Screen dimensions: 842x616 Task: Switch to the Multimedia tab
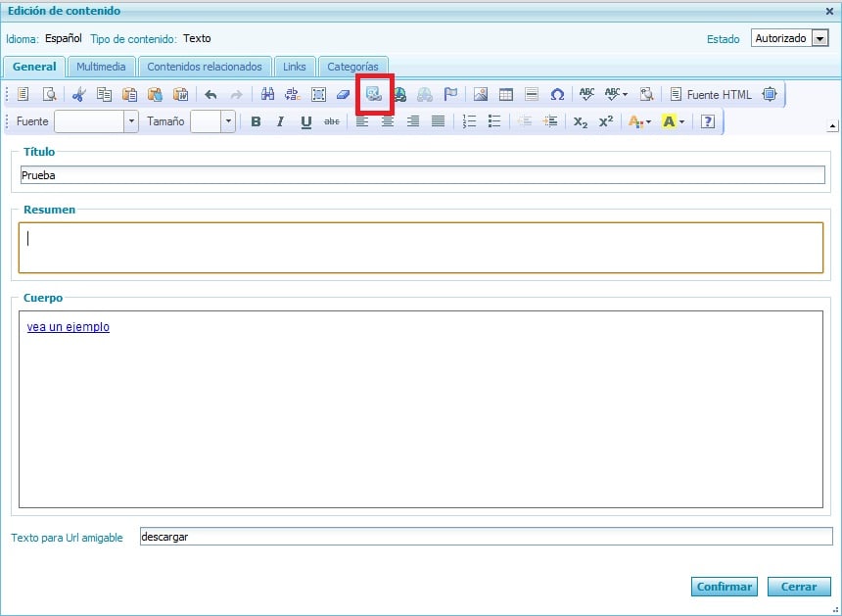101,67
